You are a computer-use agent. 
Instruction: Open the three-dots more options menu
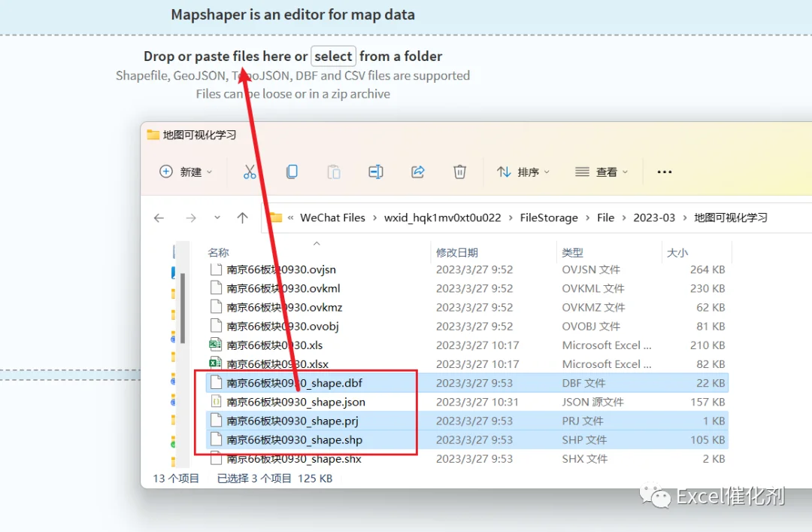665,172
